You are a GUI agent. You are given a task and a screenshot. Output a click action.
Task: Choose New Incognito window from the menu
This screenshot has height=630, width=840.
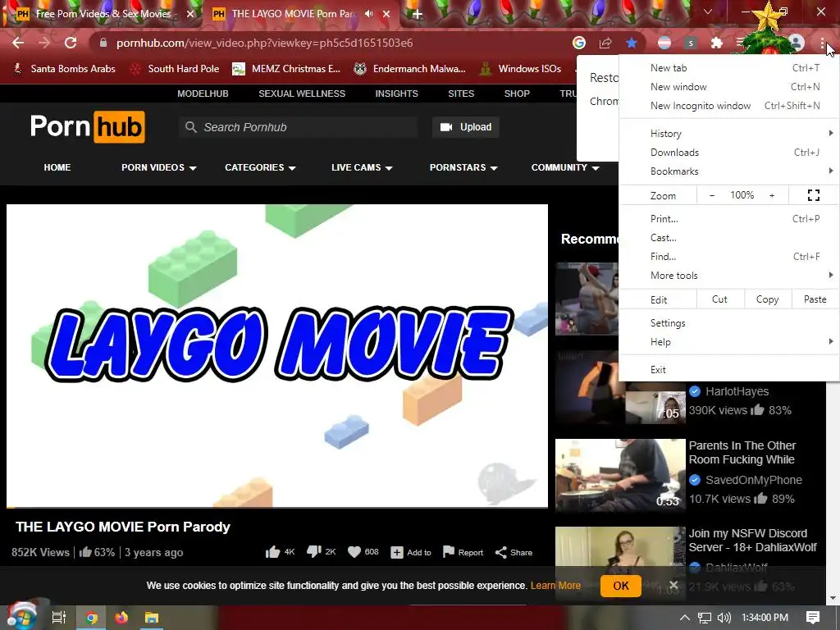[x=729, y=106]
